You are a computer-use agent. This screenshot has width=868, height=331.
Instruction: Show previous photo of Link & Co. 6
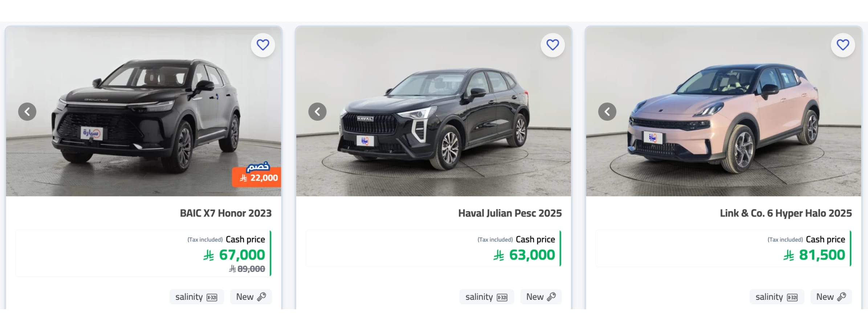(607, 112)
